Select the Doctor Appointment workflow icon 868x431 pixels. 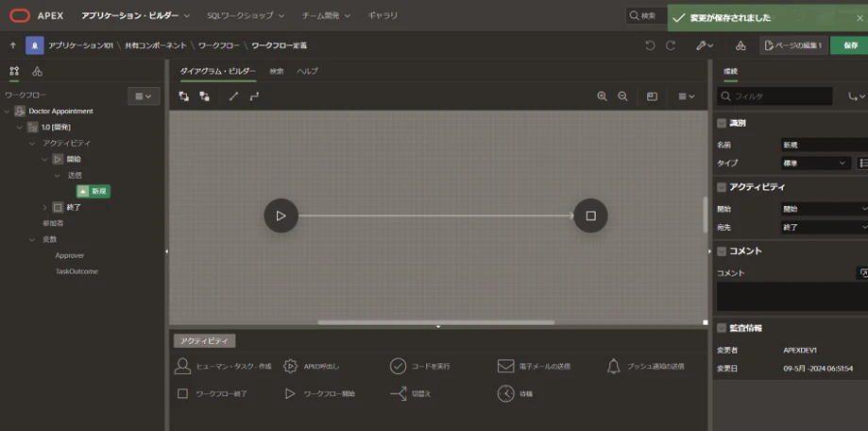click(20, 112)
